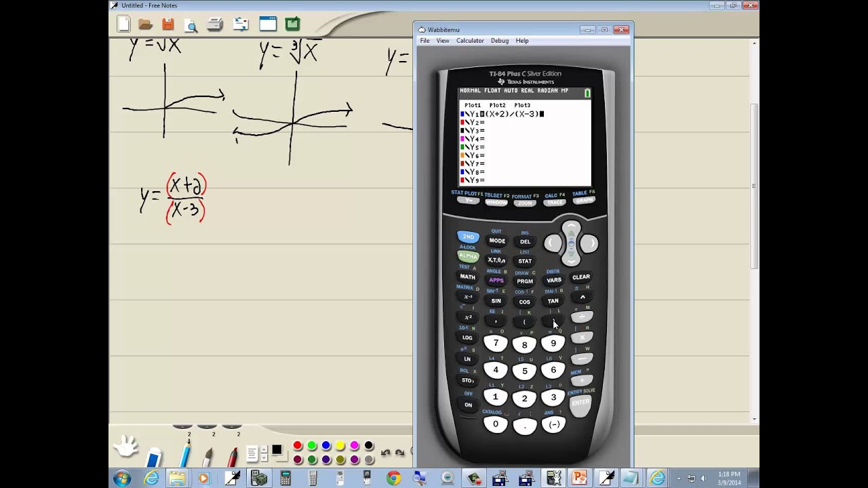Open the View menu in Wabbitemu
This screenshot has height=488, width=868.
(x=443, y=41)
